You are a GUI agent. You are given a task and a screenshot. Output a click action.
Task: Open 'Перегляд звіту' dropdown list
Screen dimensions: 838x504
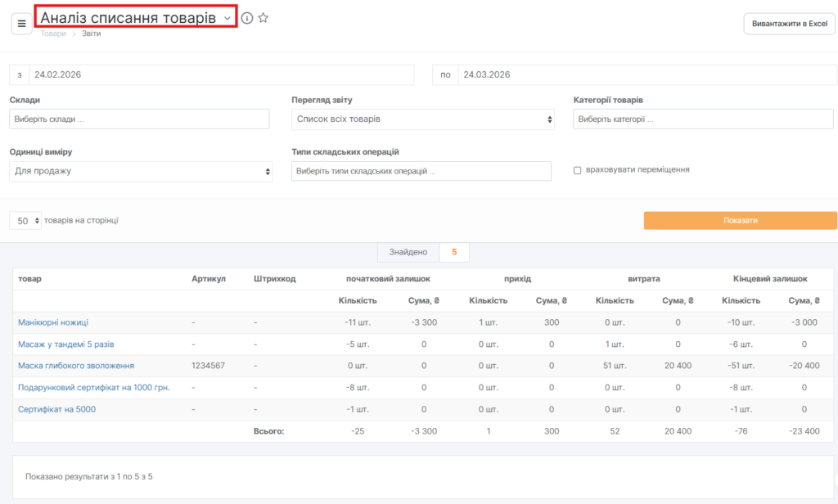click(425, 119)
